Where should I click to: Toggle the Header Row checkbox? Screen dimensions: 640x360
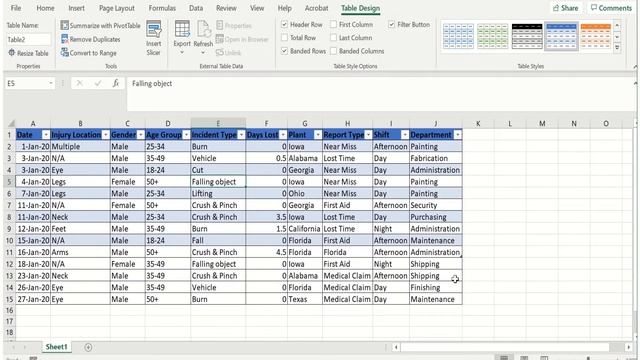pyautogui.click(x=284, y=24)
